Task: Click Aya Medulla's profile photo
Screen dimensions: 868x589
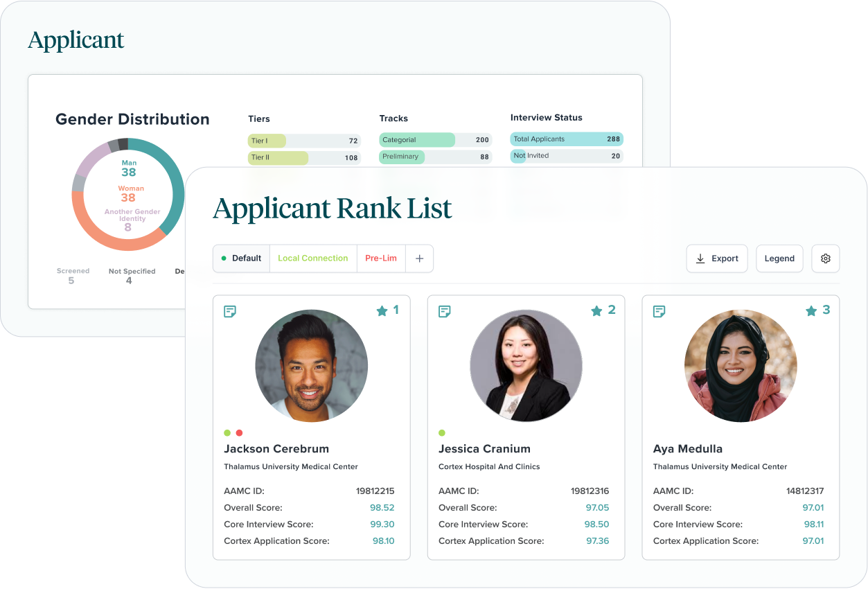Action: coord(741,365)
